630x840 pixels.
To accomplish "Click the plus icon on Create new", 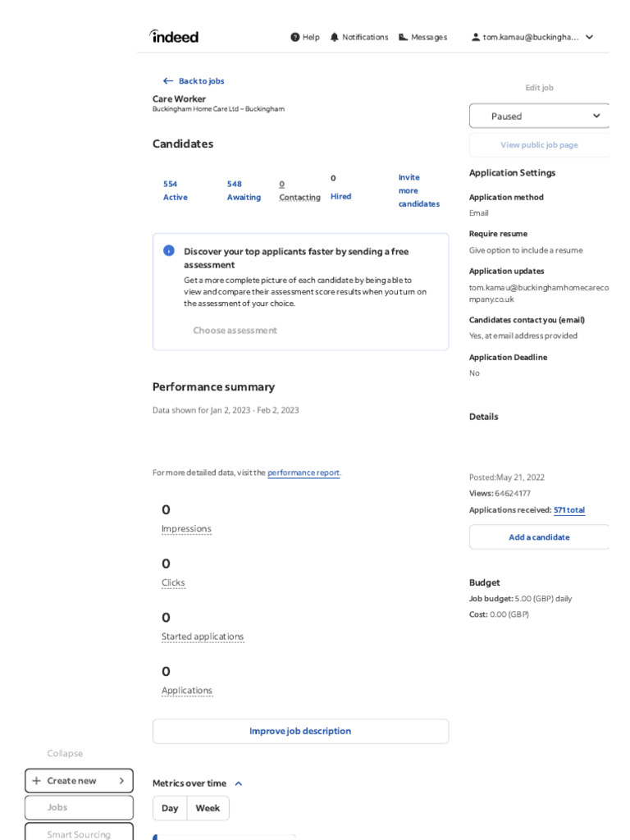I will pyautogui.click(x=36, y=781).
